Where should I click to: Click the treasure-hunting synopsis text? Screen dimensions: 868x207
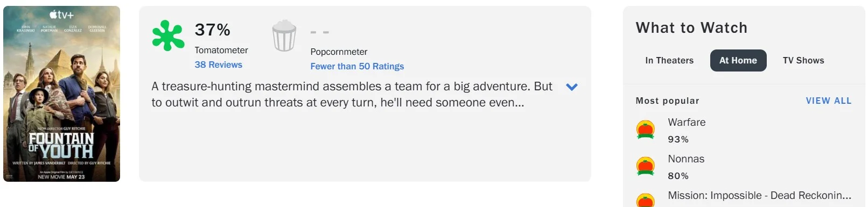[352, 94]
